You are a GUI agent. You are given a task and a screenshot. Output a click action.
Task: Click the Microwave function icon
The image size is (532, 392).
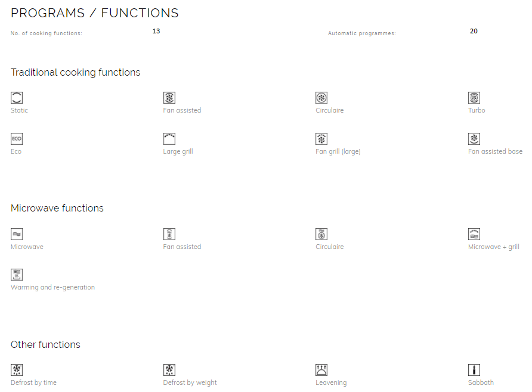click(x=17, y=234)
